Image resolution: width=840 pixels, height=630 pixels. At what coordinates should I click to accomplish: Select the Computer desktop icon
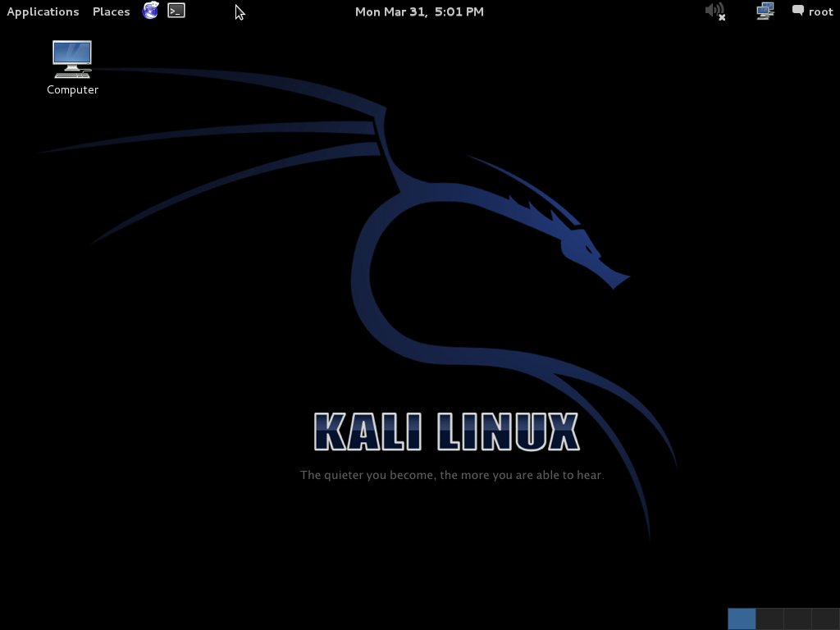point(72,59)
